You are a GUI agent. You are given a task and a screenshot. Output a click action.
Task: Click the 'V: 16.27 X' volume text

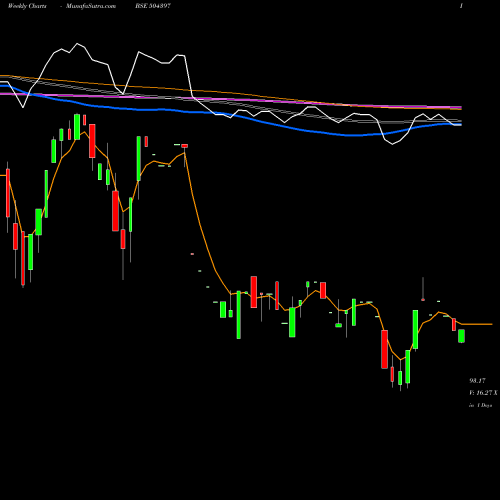click(483, 393)
